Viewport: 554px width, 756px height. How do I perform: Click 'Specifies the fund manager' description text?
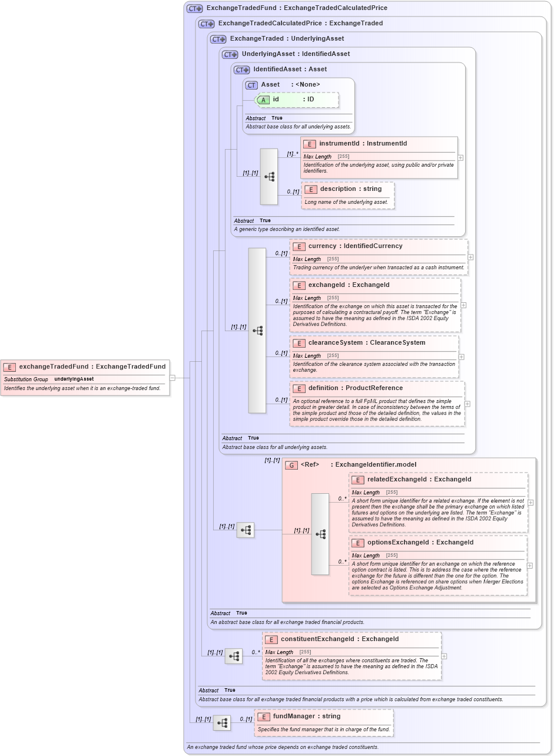pyautogui.click(x=324, y=731)
